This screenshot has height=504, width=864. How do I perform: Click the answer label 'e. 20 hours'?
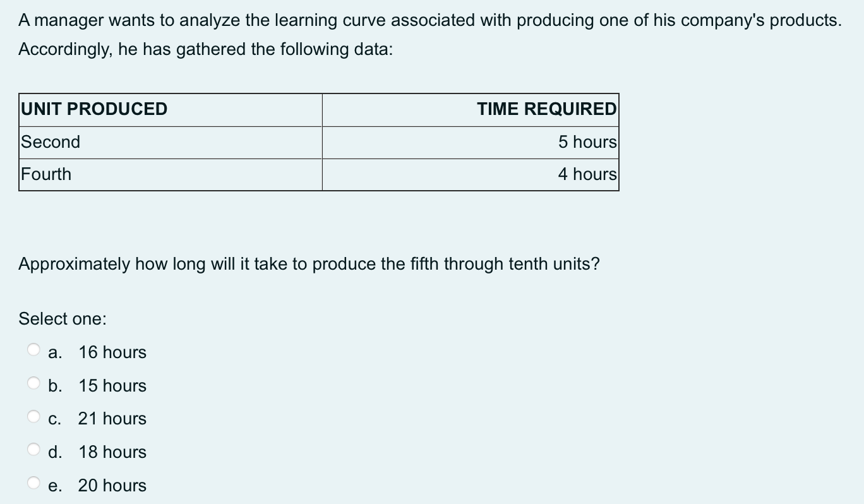pyautogui.click(x=98, y=485)
